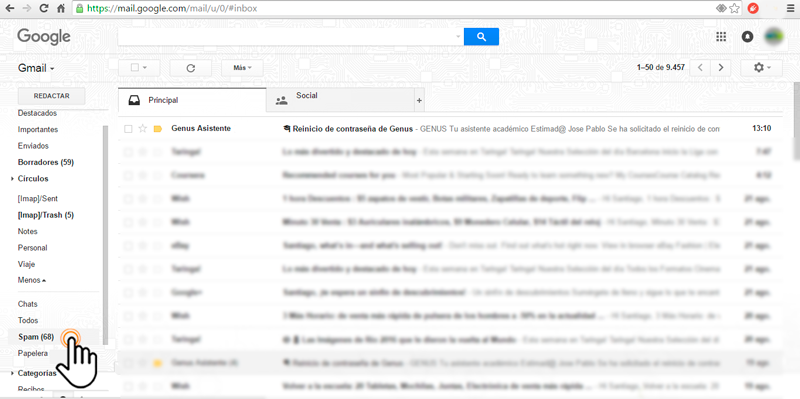This screenshot has height=399, width=800.
Task: Collapse labels with Menos
Action: pyautogui.click(x=31, y=280)
